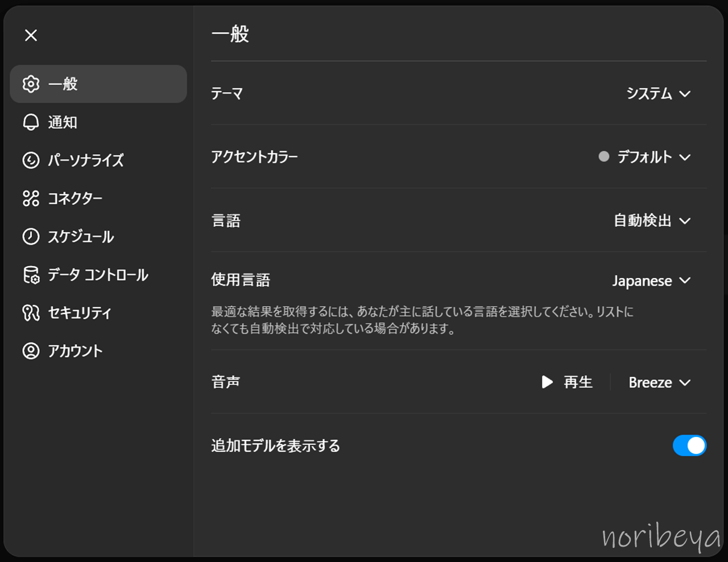The image size is (728, 562).
Task: Click the key icon beside セキュリティ
Action: 31,312
